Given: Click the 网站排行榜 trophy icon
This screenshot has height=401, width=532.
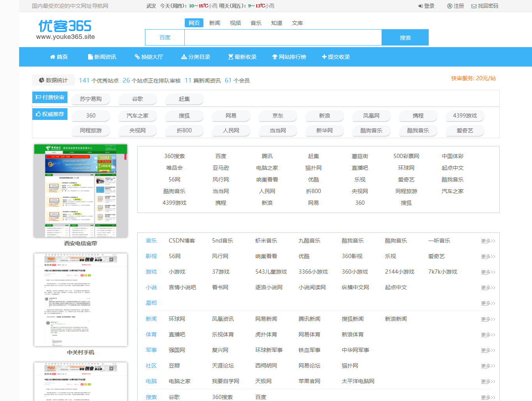Looking at the screenshot, I should (x=275, y=57).
